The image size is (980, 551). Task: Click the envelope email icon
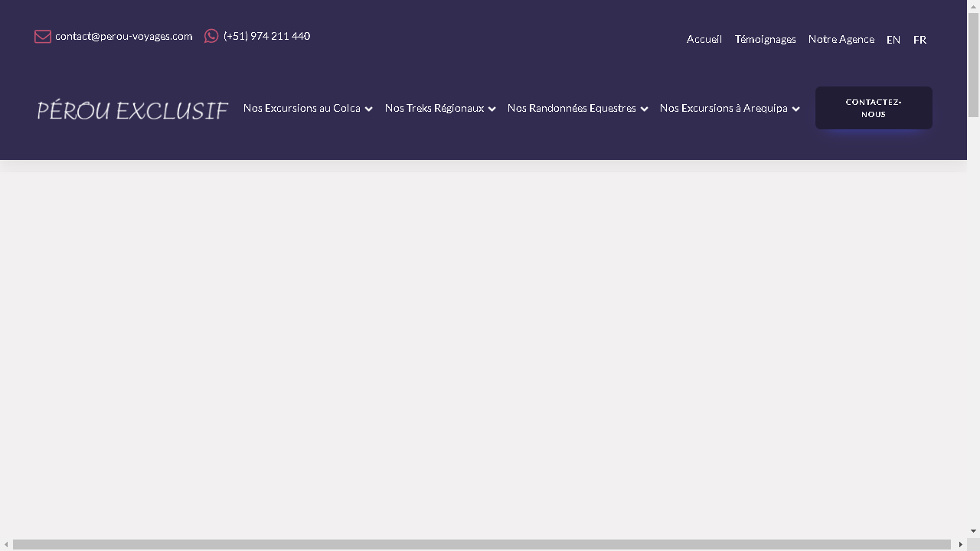point(43,37)
